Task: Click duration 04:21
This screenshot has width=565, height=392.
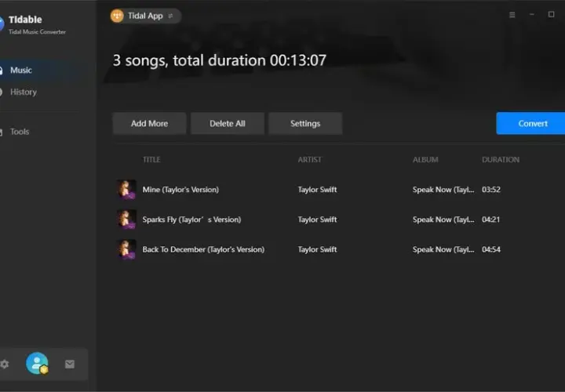Action: tap(490, 220)
